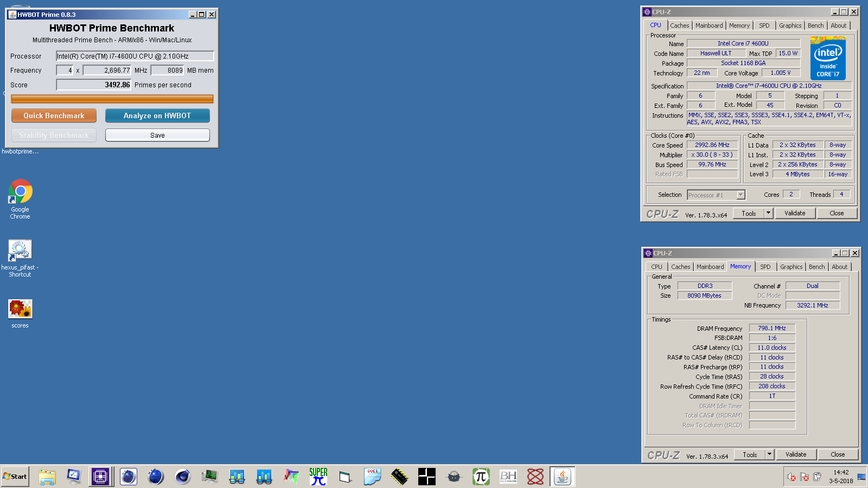Click the muted speaker tray icon
Image resolution: width=868 pixels, height=488 pixels.
792,477
